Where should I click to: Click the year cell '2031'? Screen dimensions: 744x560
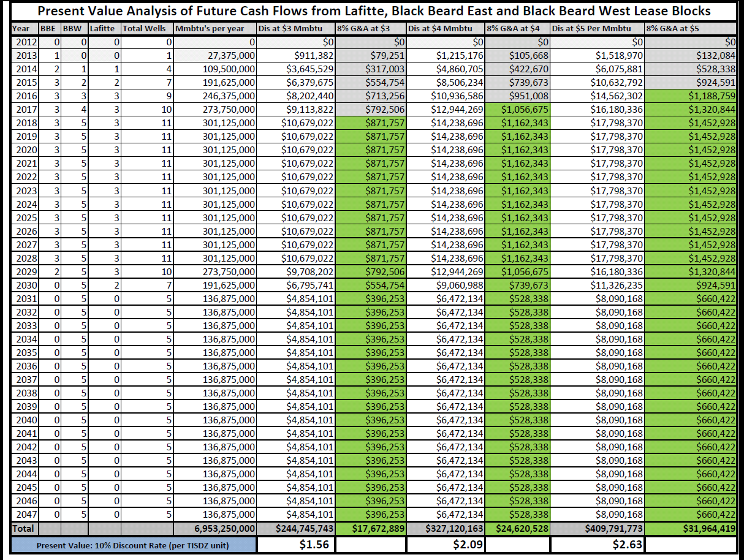click(x=25, y=298)
